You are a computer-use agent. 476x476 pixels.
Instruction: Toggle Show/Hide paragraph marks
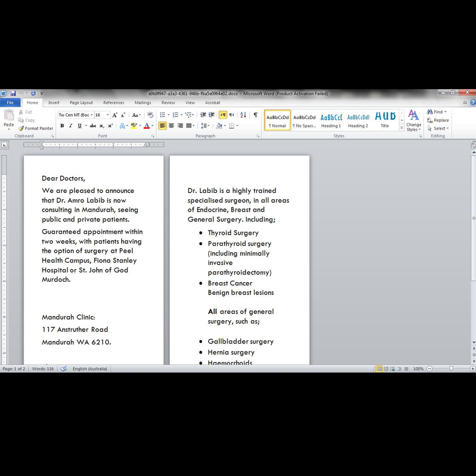coord(255,115)
